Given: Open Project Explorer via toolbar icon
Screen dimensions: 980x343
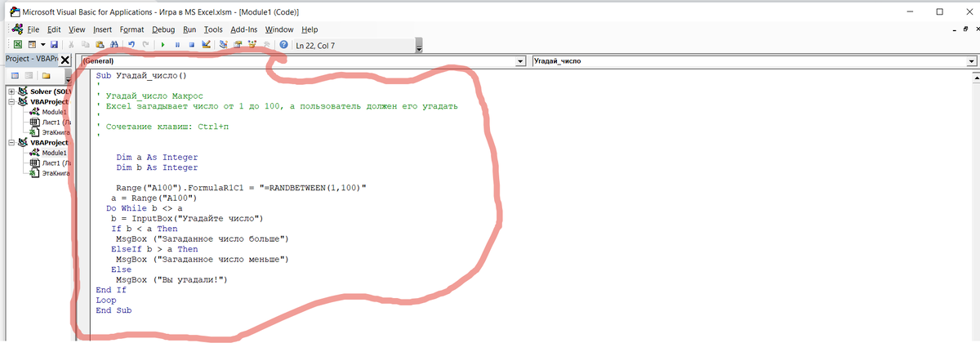Looking at the screenshot, I should pos(224,44).
